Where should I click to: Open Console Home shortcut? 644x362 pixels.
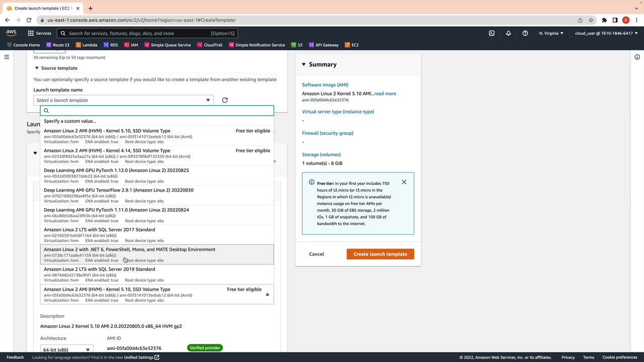click(x=23, y=45)
